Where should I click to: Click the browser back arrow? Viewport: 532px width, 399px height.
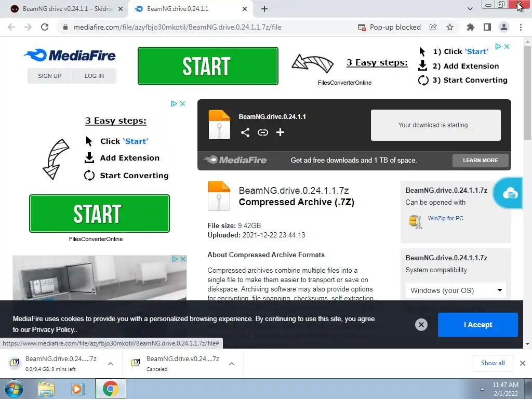pos(11,27)
